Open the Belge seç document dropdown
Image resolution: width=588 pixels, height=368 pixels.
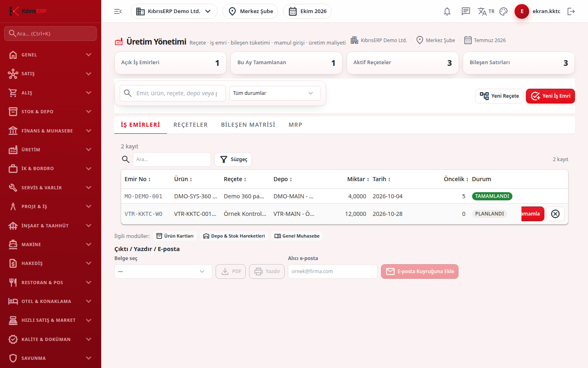point(163,272)
